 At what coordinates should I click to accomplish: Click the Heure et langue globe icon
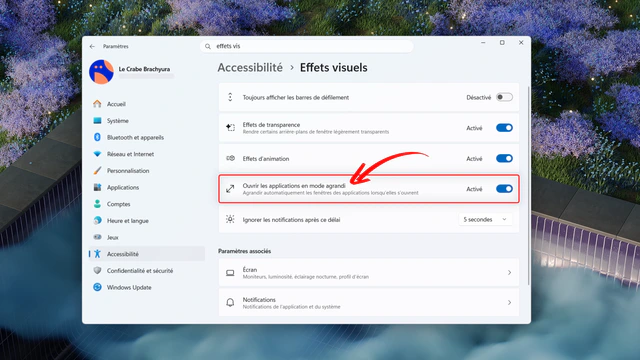tap(97, 220)
